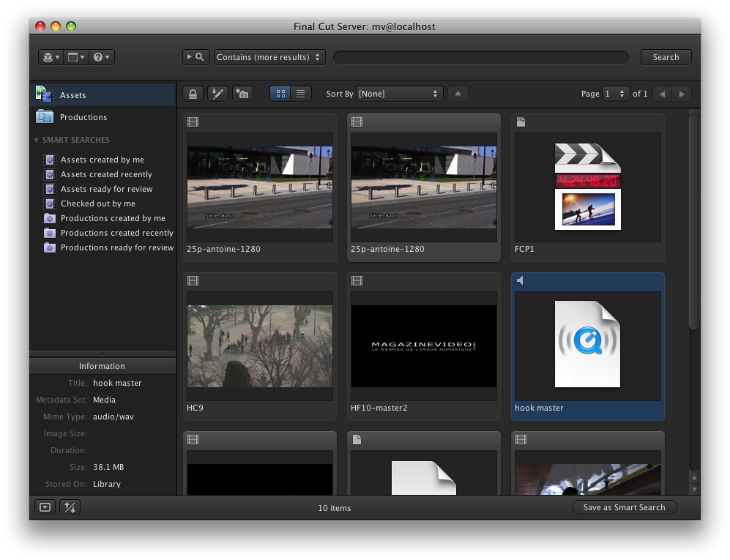Open the window layout menu icon
Viewport: 730px width, 560px height.
click(76, 57)
